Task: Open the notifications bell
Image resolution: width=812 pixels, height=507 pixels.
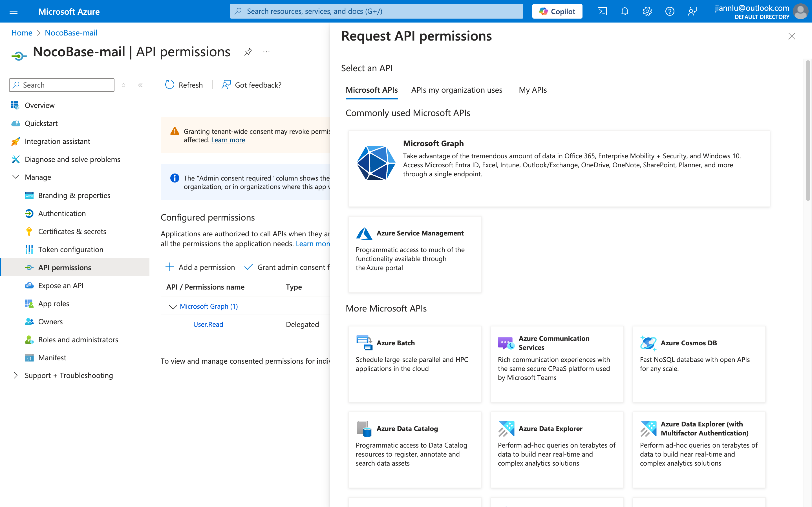Action: click(625, 11)
